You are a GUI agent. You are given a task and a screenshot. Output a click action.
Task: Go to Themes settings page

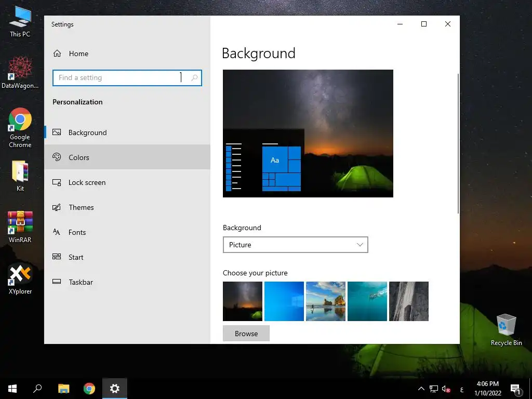pyautogui.click(x=127, y=207)
